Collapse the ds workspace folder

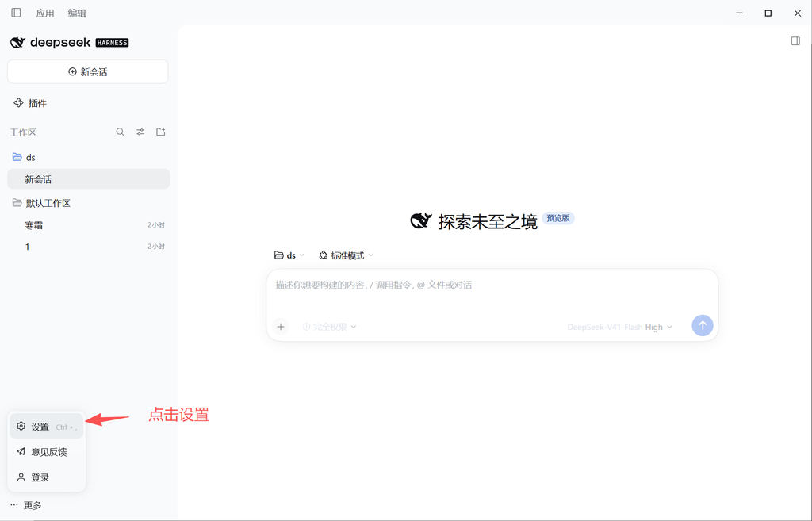tap(24, 157)
